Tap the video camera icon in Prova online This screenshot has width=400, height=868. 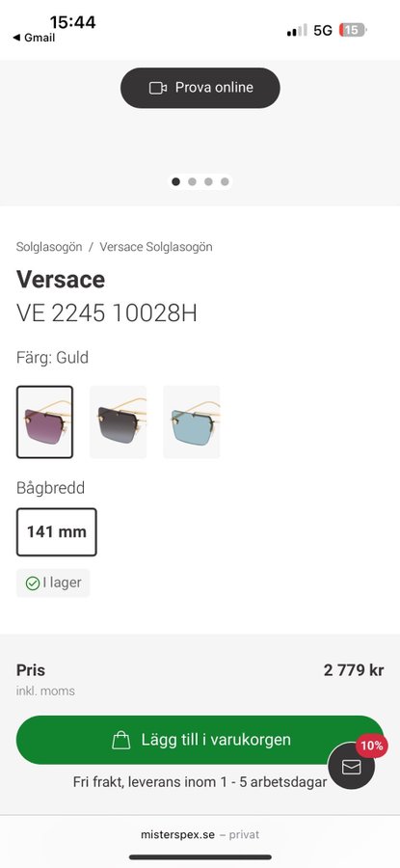click(x=158, y=88)
